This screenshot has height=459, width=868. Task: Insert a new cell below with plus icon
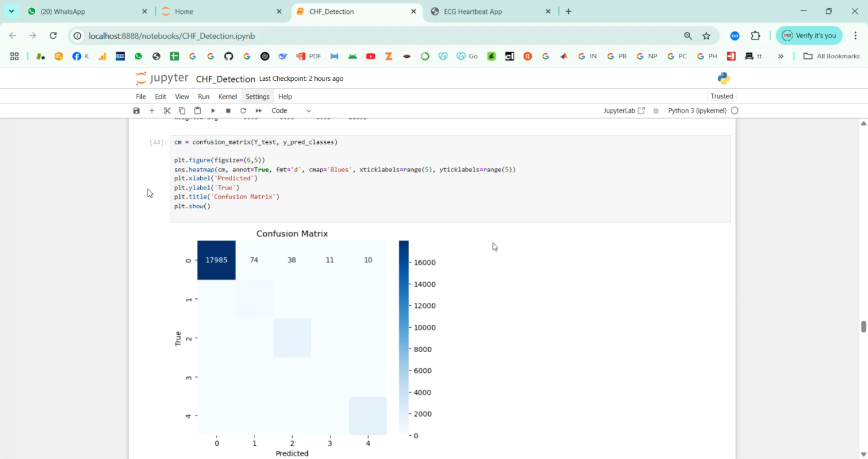(152, 110)
